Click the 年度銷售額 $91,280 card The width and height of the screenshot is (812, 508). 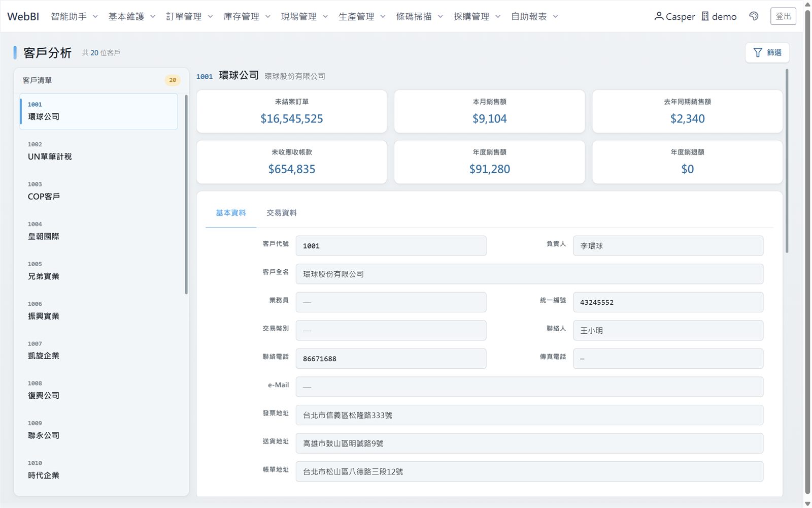click(489, 162)
